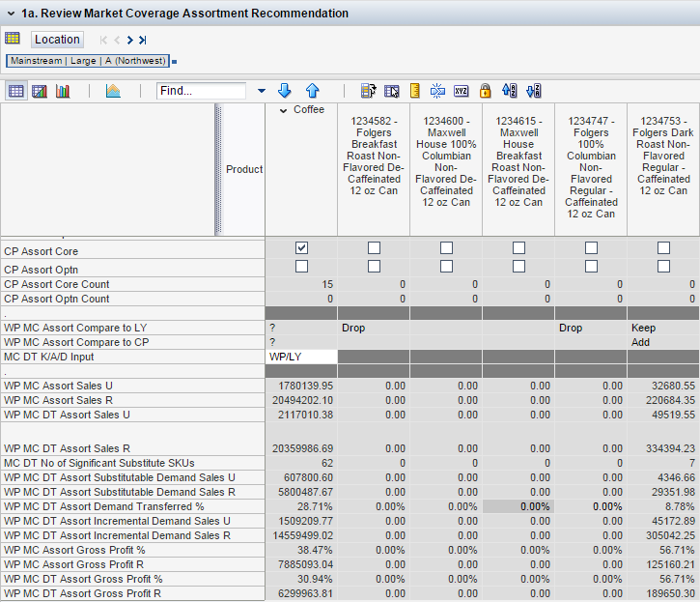The height and width of the screenshot is (602, 700).
Task: Click the sort ascending A-Z icon
Action: (510, 91)
